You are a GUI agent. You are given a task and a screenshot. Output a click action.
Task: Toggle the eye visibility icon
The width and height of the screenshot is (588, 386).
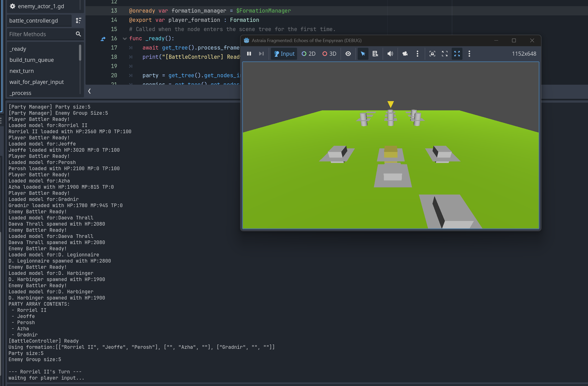[348, 54]
